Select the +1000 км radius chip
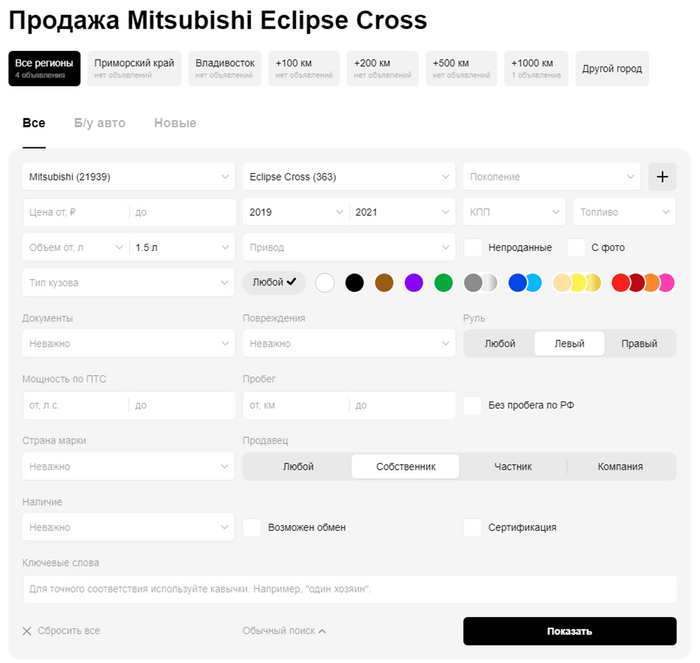This screenshot has height=663, width=700. tap(536, 68)
